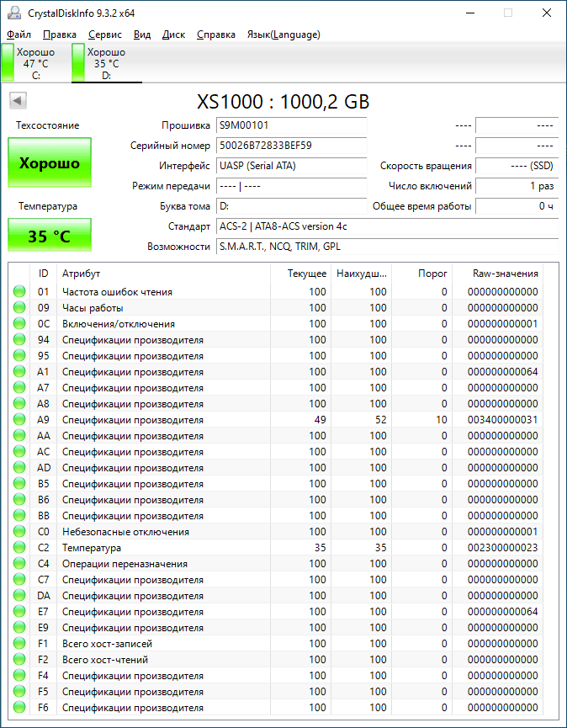
Task: Click status icon of attribute B5
Action: point(19,484)
